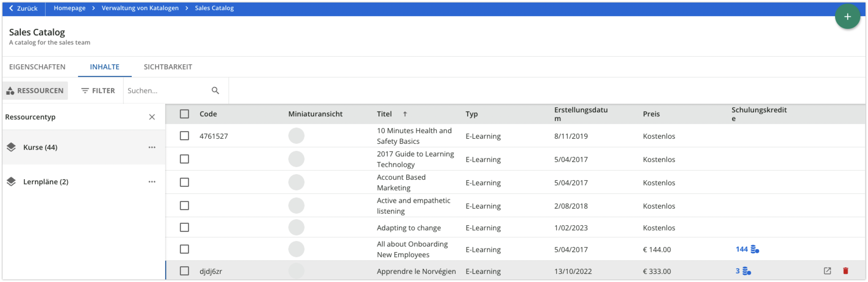Switch to the Sichtbarkeit tab
Screen dimensions: 868x282
(168, 67)
